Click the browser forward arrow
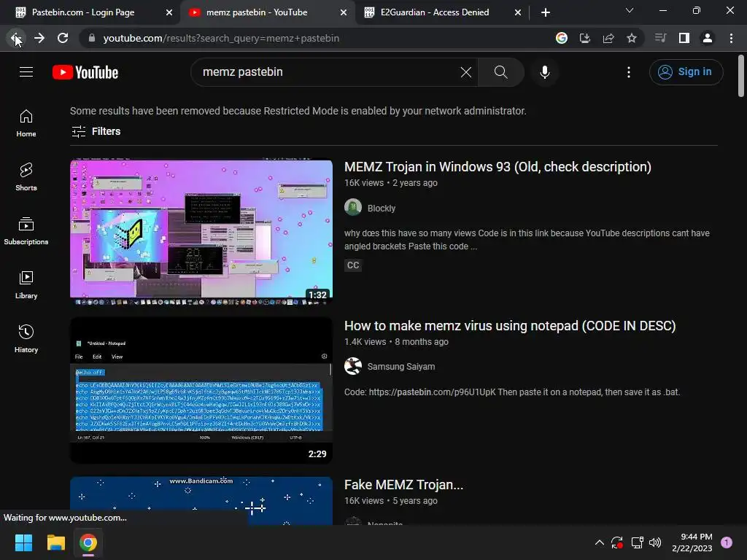This screenshot has width=747, height=560. click(39, 38)
